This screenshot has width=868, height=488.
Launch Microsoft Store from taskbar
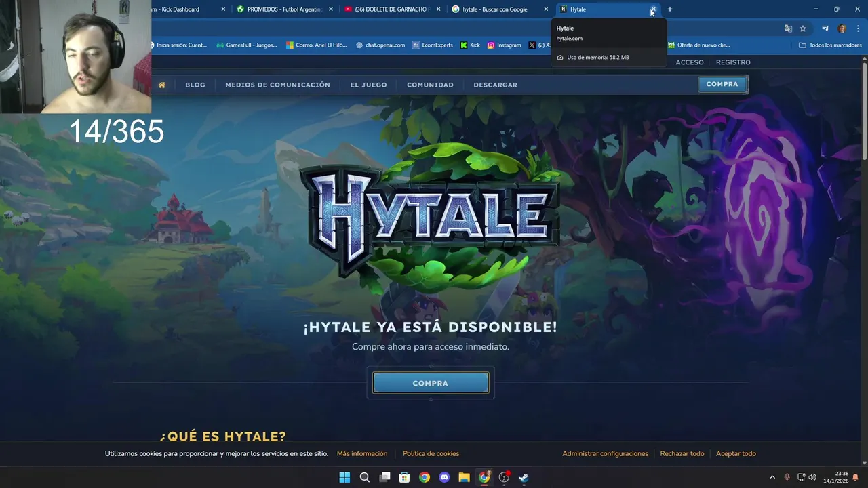click(x=405, y=477)
